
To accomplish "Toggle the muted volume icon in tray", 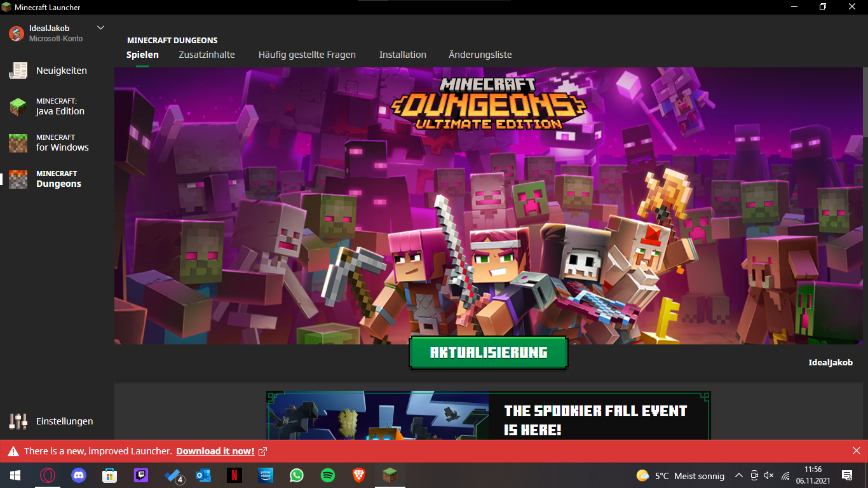I will point(769,475).
